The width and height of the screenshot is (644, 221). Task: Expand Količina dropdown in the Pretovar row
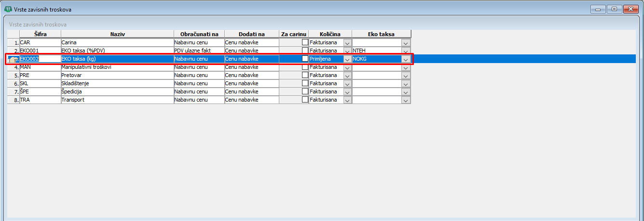[x=347, y=76]
